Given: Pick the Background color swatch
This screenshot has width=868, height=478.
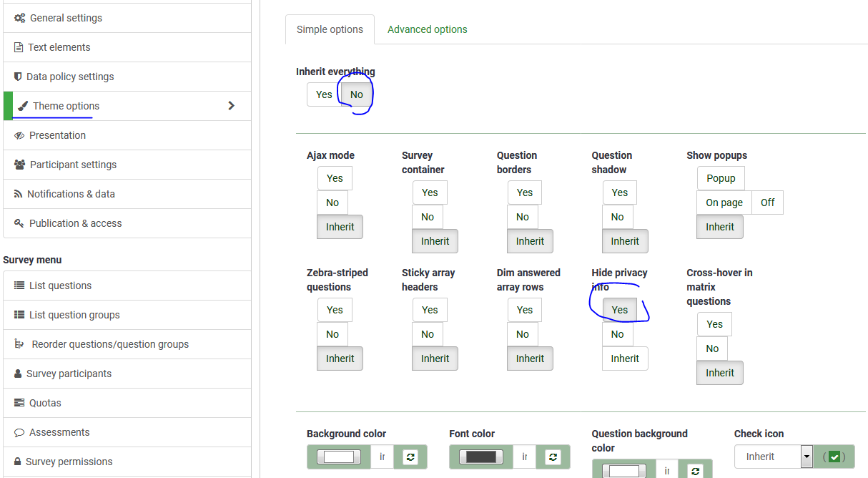Looking at the screenshot, I should (340, 457).
